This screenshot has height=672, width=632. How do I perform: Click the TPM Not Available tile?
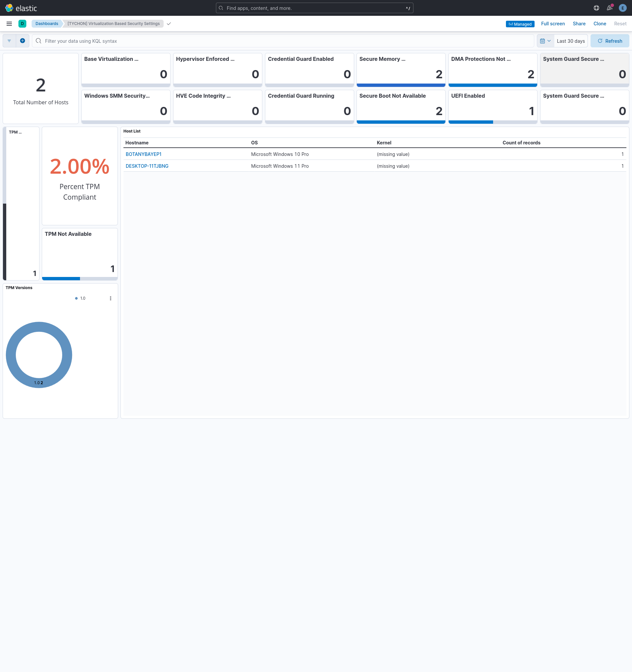click(80, 254)
